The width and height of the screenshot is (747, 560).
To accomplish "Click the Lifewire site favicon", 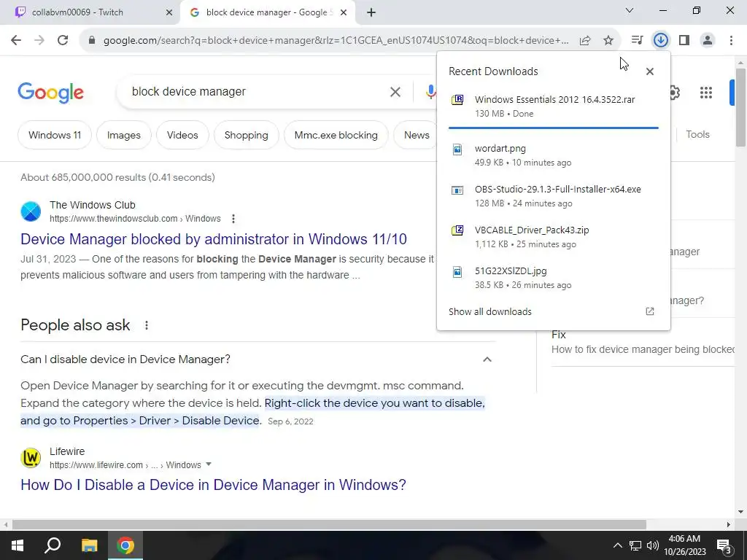I will [x=31, y=458].
